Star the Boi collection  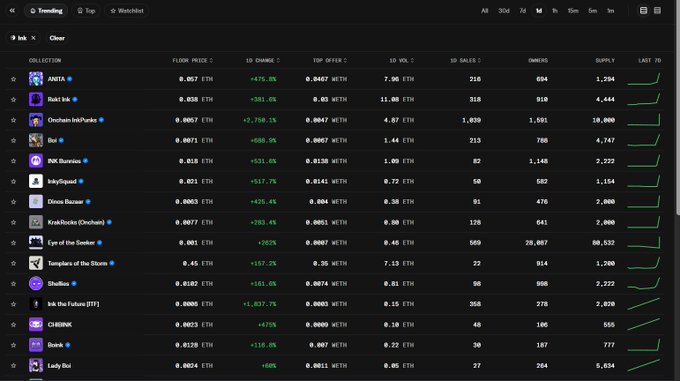pos(13,140)
